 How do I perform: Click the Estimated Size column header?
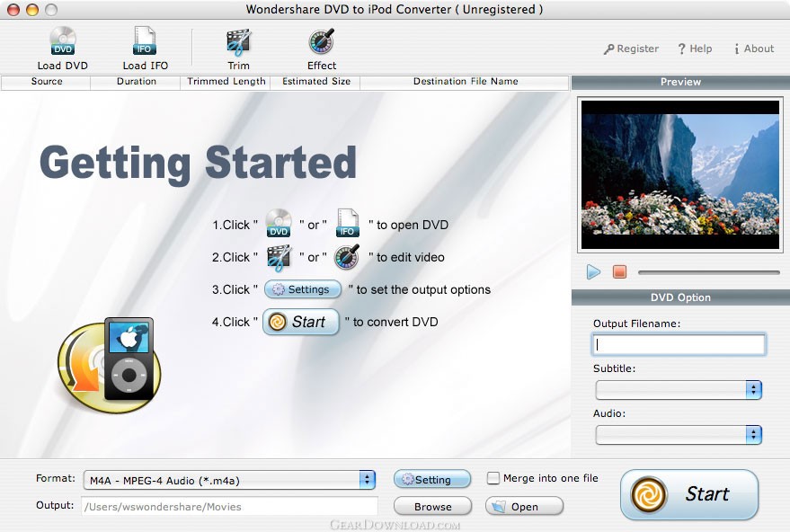click(x=315, y=82)
